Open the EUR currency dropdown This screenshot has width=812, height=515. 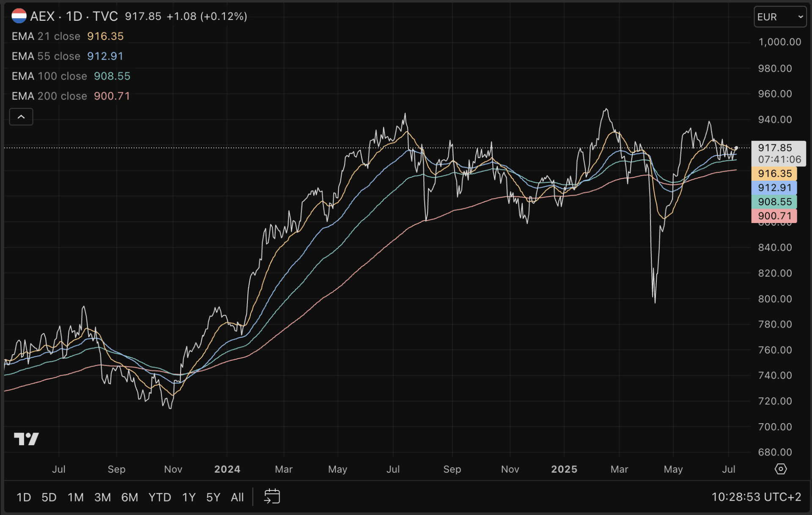(x=779, y=17)
